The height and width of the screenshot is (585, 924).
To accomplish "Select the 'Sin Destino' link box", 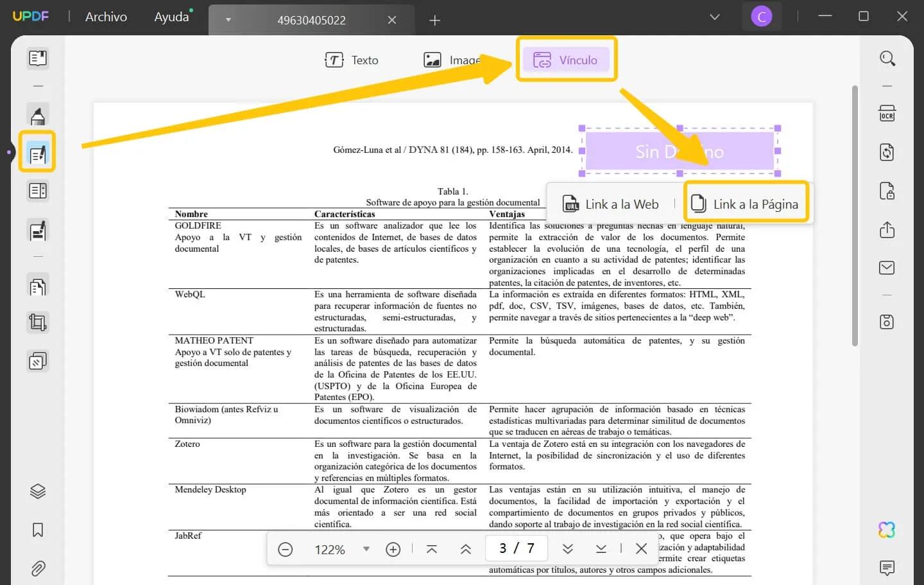I will (x=680, y=152).
